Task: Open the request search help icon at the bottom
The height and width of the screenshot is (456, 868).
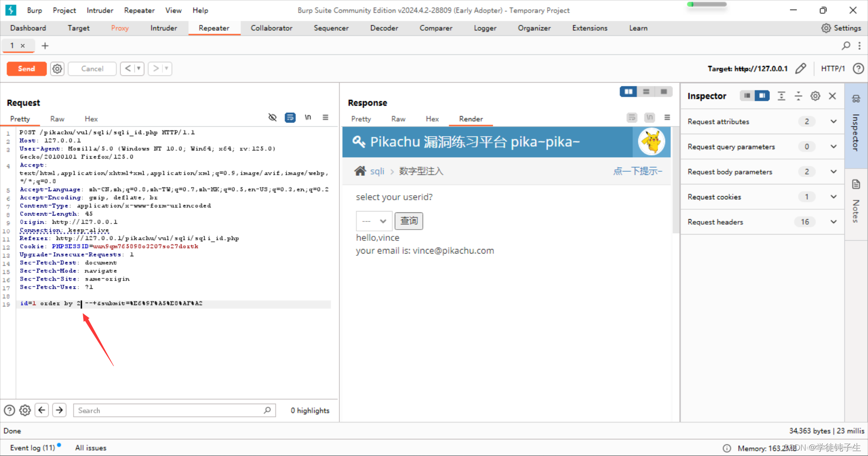Action: [x=9, y=410]
